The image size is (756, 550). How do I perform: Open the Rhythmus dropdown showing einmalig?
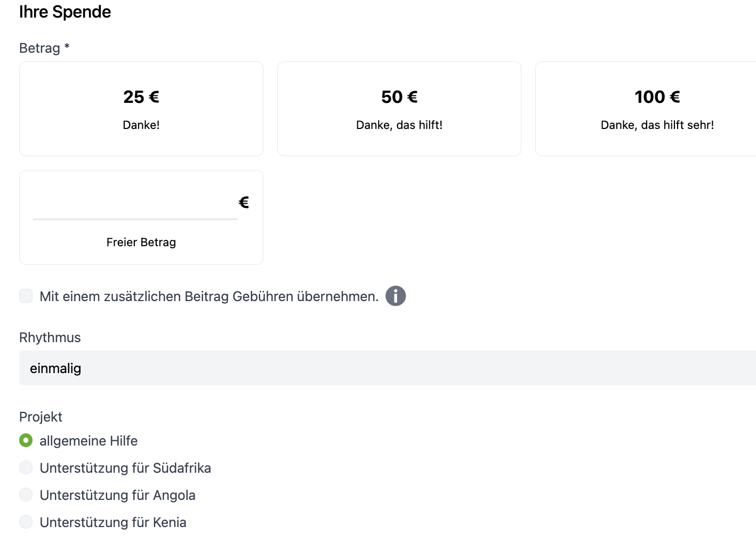[x=388, y=368]
